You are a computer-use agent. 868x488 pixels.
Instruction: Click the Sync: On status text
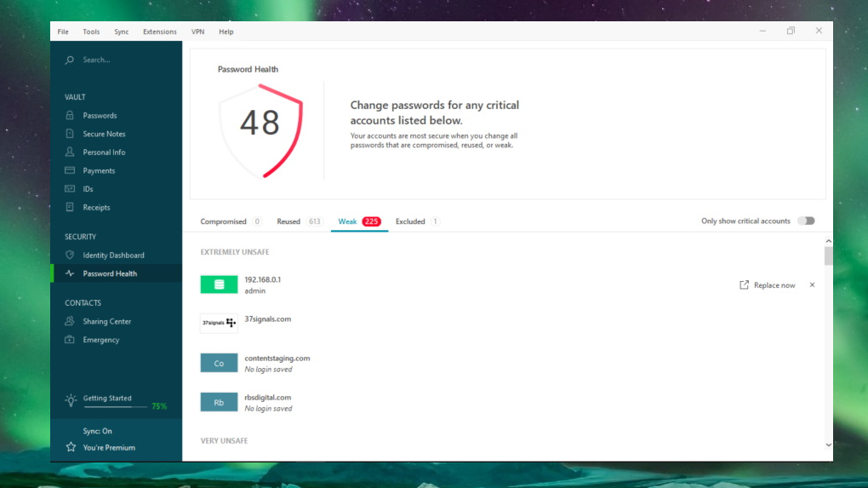97,431
